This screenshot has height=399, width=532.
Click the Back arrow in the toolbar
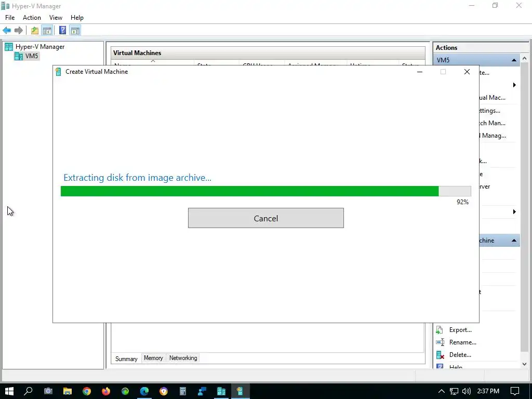click(7, 31)
